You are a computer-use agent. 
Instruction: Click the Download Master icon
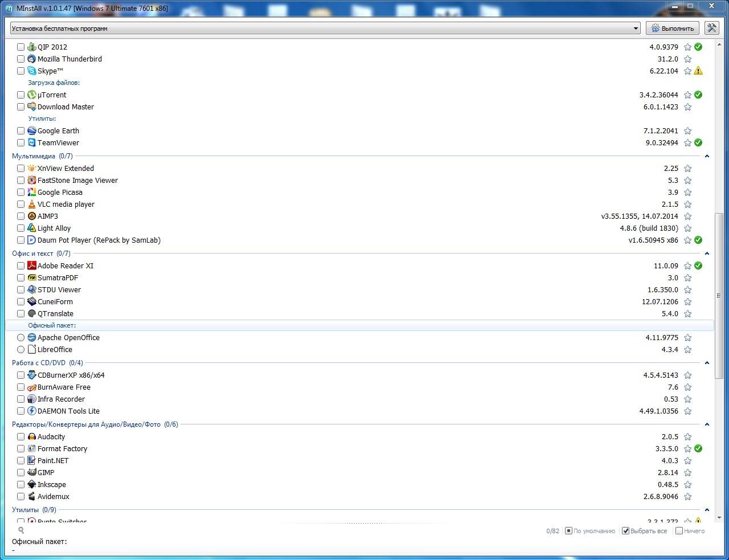tap(32, 107)
